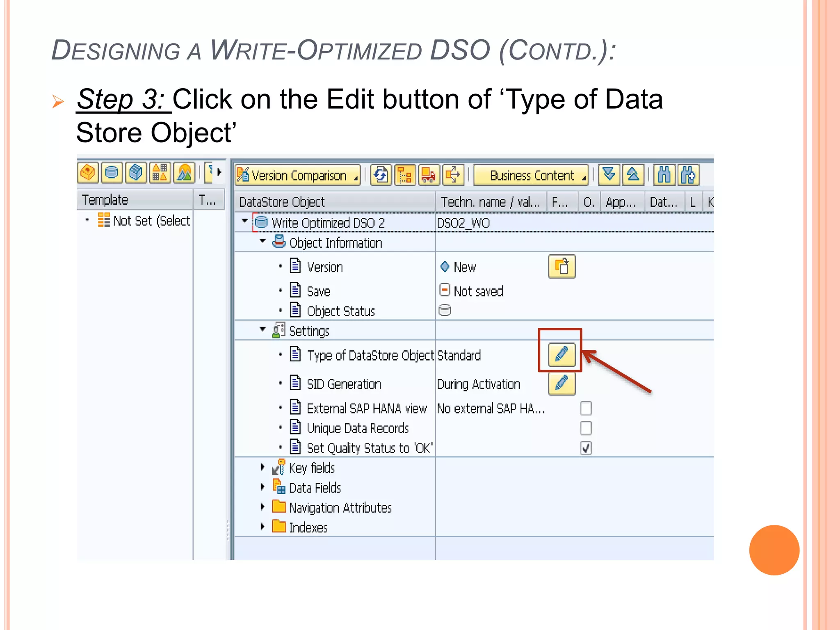Click the mountain-shaped InfoSource toolbar icon

click(184, 173)
